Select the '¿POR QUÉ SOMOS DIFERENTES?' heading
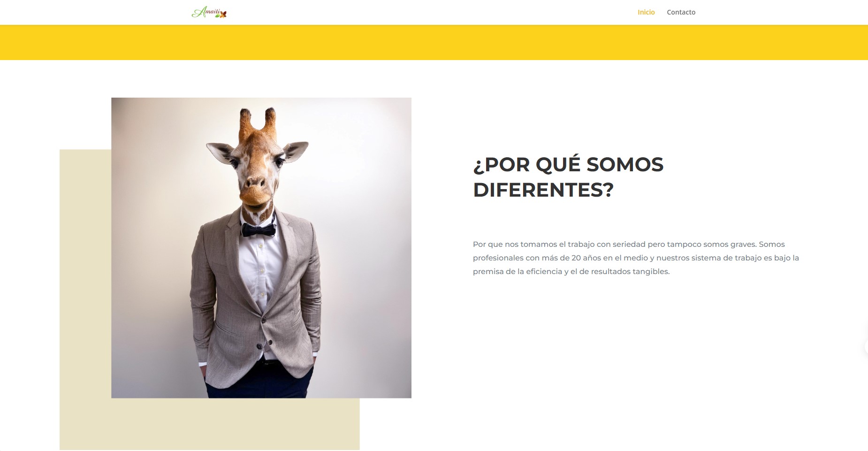The height and width of the screenshot is (451, 868). (568, 177)
